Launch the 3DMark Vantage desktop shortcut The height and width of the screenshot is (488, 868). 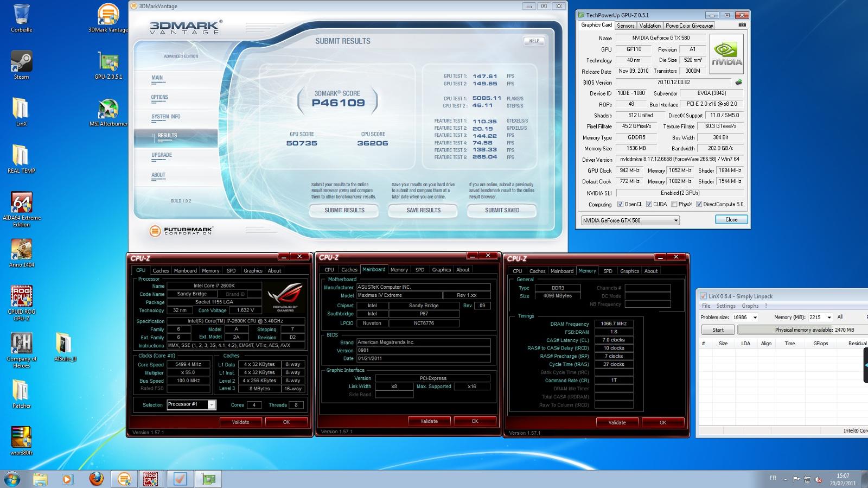click(x=108, y=18)
